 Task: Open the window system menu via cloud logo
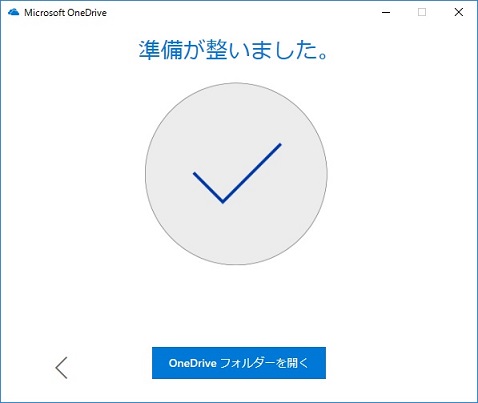[x=14, y=12]
